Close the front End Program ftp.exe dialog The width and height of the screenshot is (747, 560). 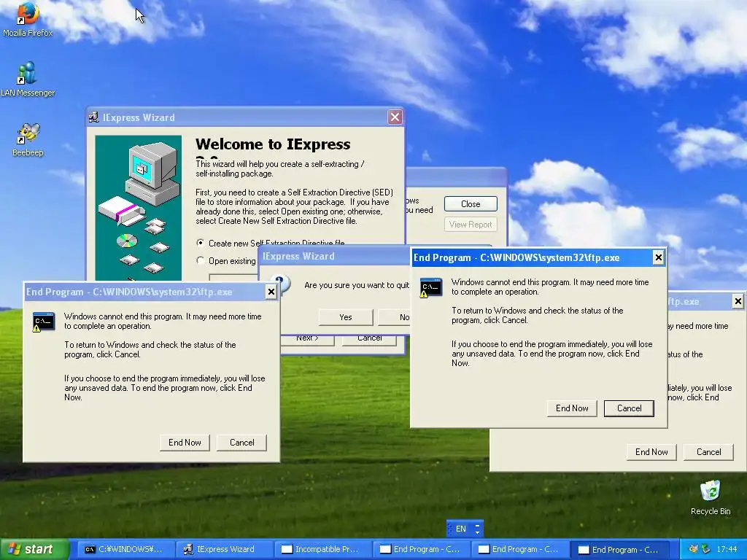659,257
